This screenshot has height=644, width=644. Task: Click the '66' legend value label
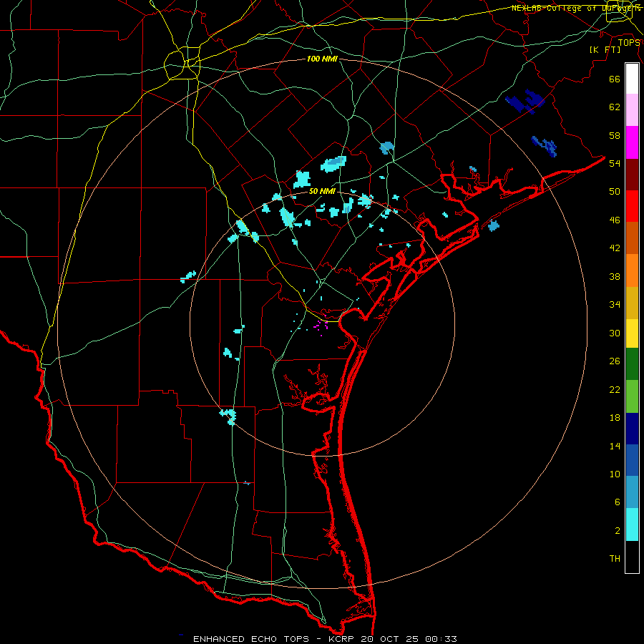coord(615,79)
